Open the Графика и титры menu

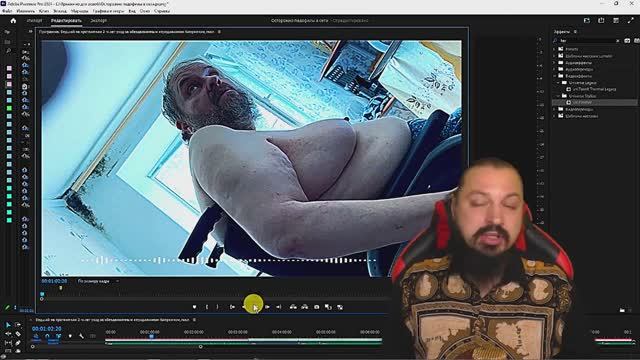click(108, 11)
